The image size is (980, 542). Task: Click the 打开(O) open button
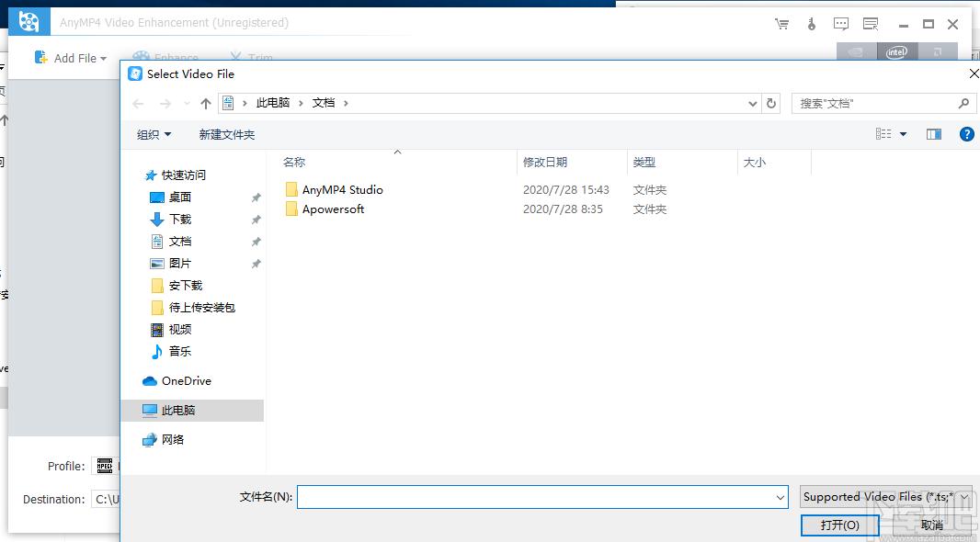click(839, 525)
